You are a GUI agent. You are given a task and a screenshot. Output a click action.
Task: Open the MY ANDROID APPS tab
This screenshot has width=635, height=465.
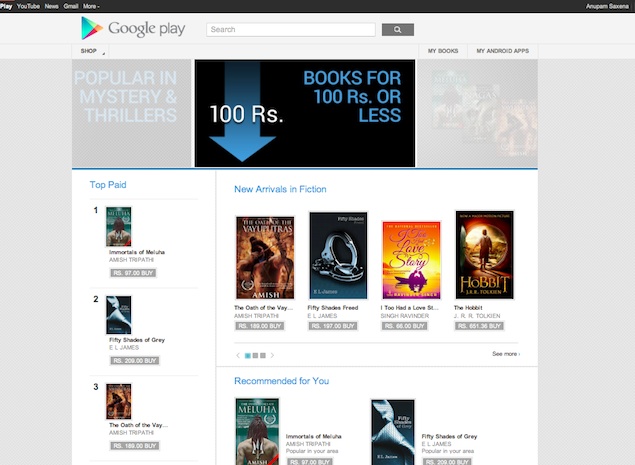pos(503,51)
